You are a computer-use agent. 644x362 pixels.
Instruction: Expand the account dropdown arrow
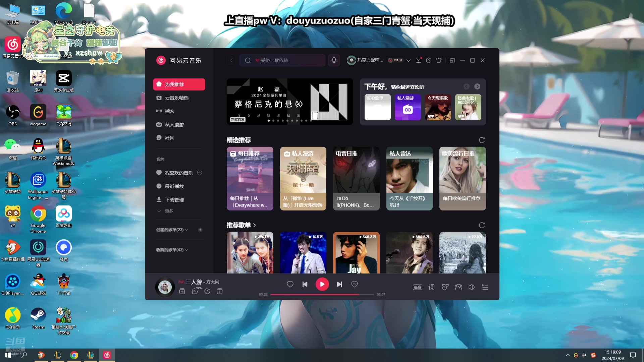(409, 61)
